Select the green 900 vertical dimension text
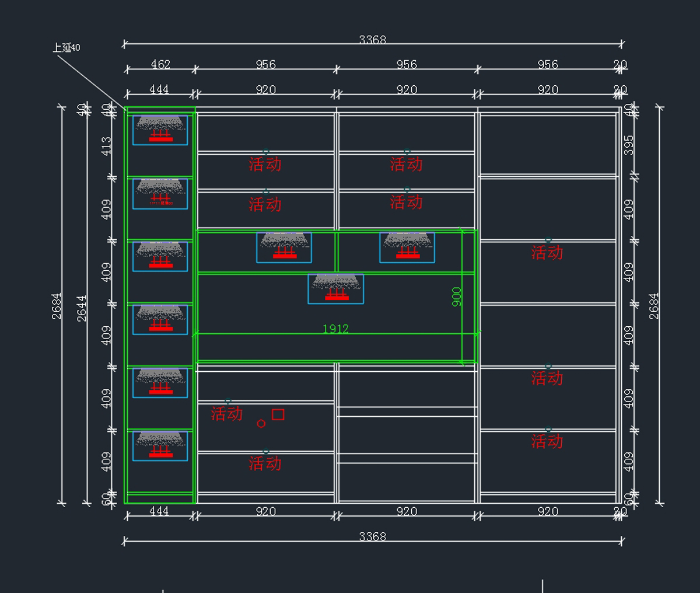Image resolution: width=700 pixels, height=593 pixels. click(457, 296)
